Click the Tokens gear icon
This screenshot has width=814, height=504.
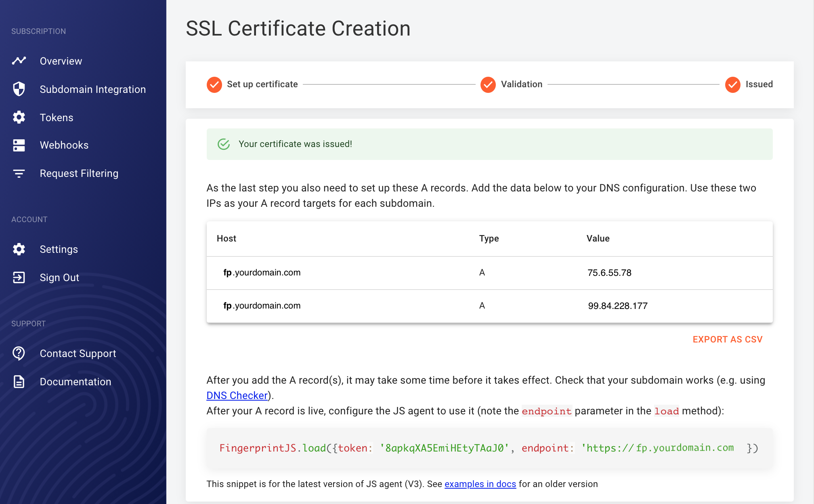click(x=19, y=118)
